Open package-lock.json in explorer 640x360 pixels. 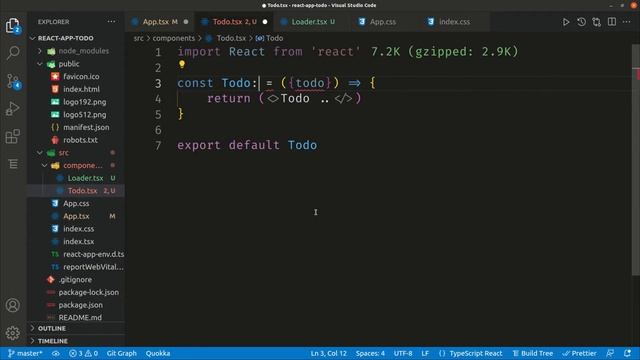point(89,292)
